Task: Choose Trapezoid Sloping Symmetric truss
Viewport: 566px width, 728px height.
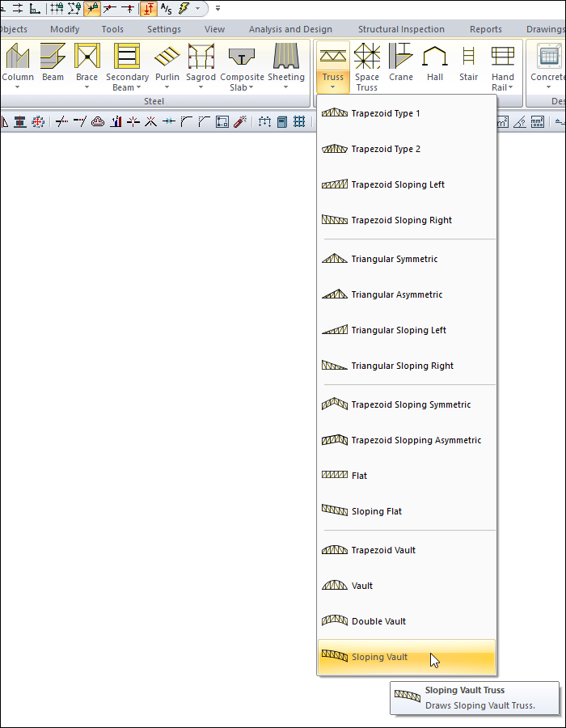Action: click(x=407, y=404)
